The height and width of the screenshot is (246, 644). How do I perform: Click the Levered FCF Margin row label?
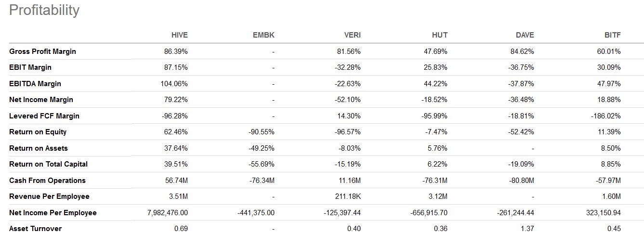pyautogui.click(x=44, y=116)
